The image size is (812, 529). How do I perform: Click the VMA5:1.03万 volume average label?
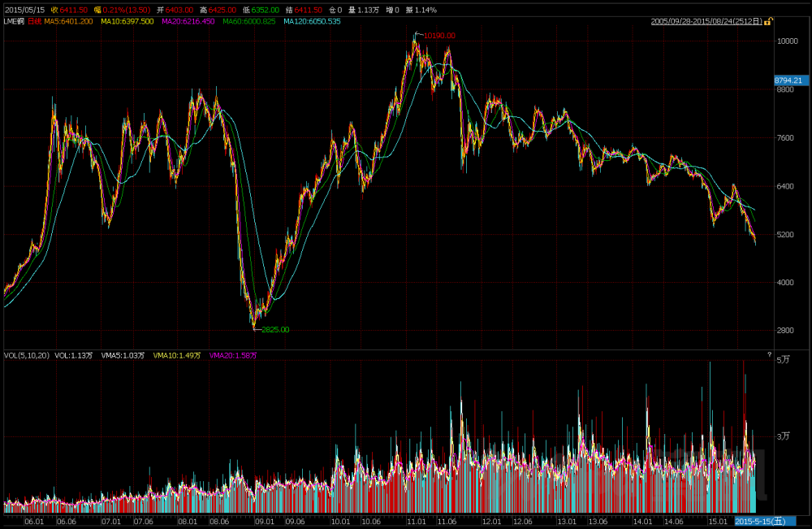[123, 355]
